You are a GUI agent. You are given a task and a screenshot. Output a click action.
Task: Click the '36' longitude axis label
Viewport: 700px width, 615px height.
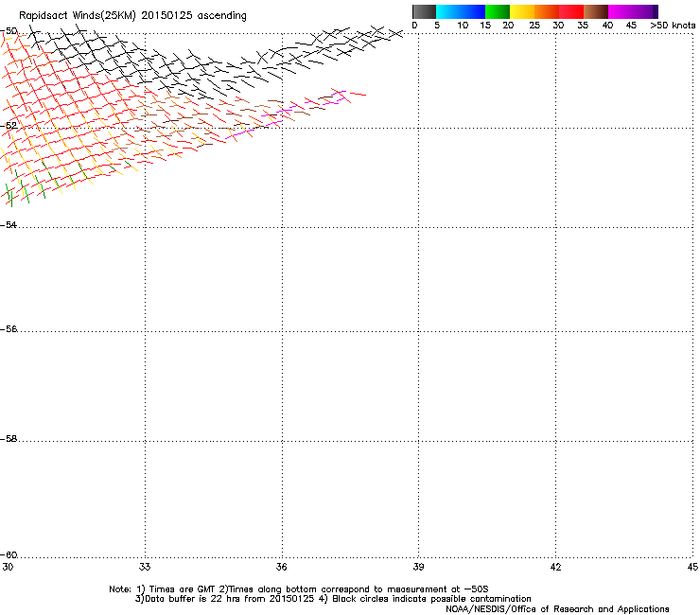coord(281,567)
